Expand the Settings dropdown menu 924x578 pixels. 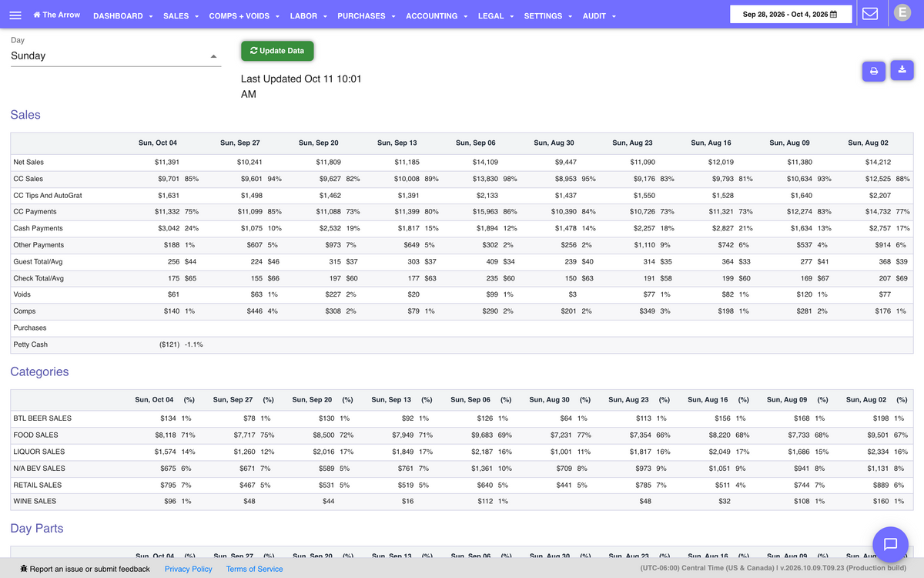(548, 15)
